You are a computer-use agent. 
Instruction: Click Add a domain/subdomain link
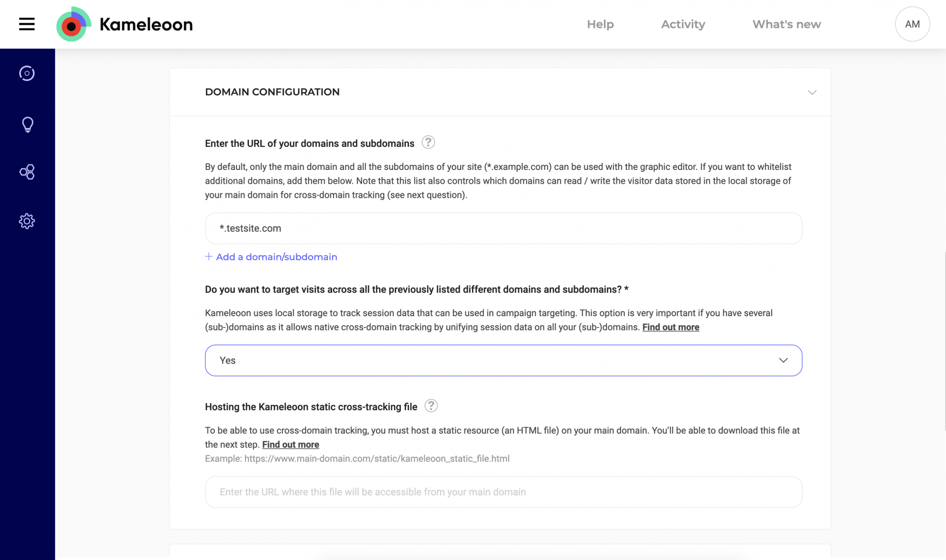click(x=271, y=257)
